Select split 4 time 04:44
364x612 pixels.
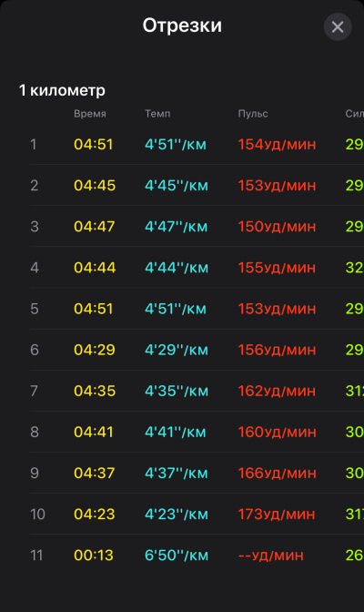95,268
